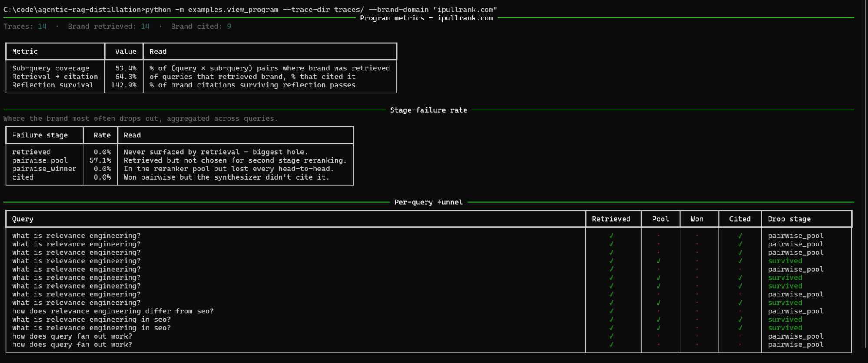Select the "Rate" column header
868x363 pixels.
pyautogui.click(x=102, y=135)
